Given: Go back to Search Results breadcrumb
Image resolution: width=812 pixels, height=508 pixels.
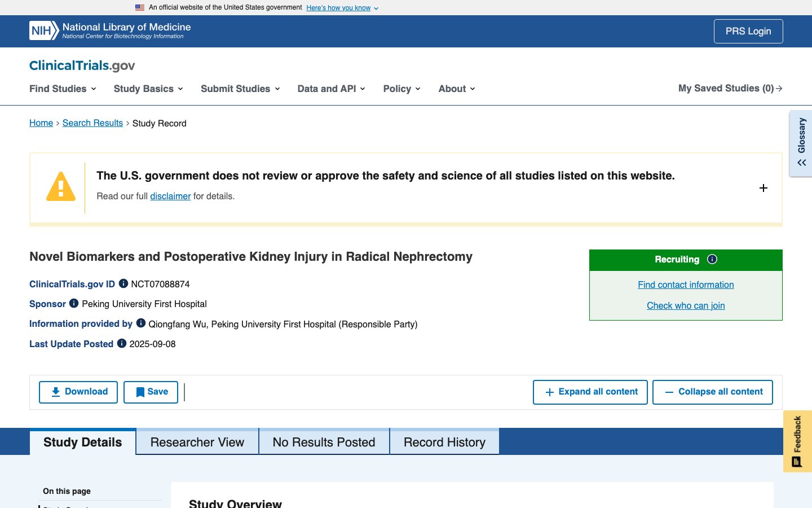Looking at the screenshot, I should tap(92, 123).
